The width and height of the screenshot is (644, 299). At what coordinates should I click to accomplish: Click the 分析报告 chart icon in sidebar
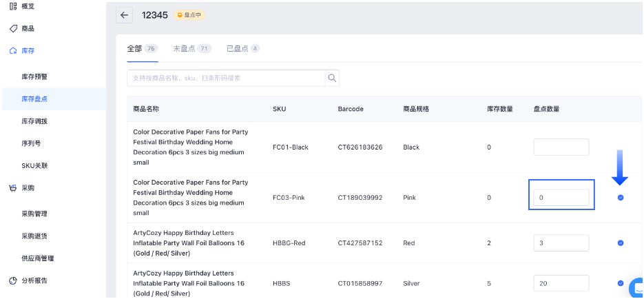[12, 280]
